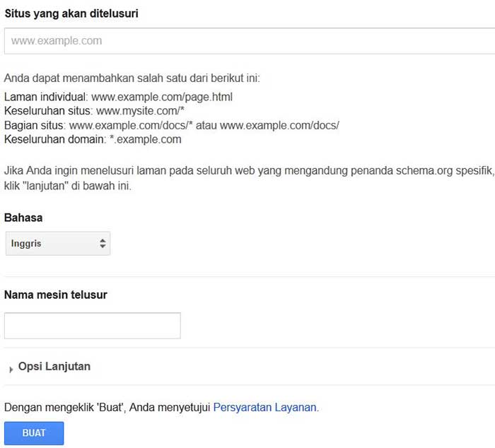The width and height of the screenshot is (495, 448).
Task: Click the blue BUAT button
Action: [34, 433]
